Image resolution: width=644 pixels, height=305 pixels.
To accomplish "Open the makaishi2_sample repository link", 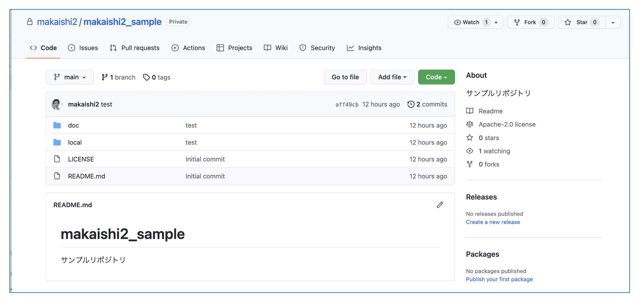I will [122, 22].
